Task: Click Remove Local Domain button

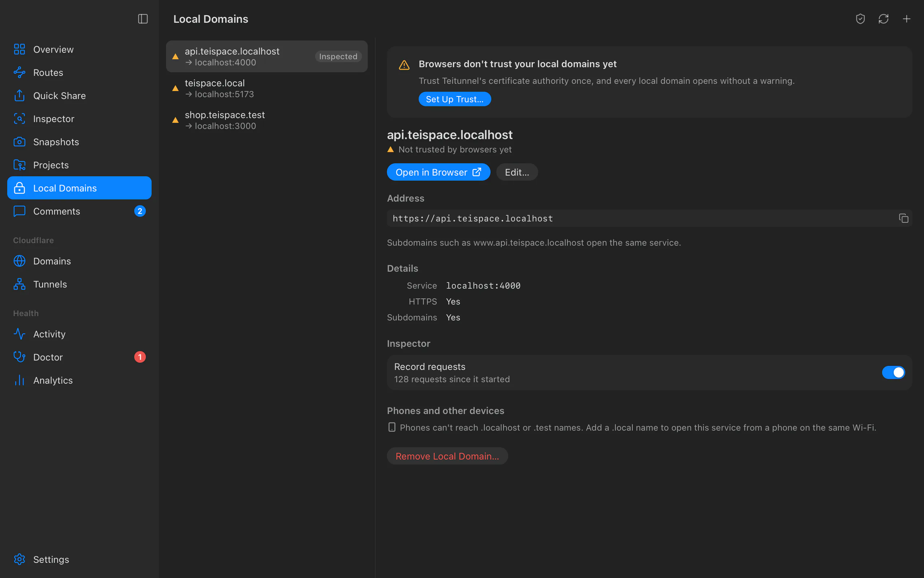Action: [x=447, y=456]
